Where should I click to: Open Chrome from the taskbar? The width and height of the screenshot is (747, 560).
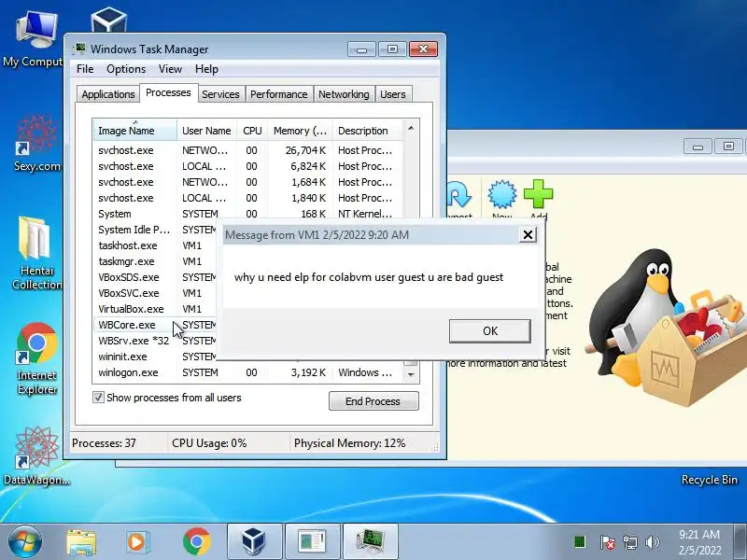click(197, 542)
